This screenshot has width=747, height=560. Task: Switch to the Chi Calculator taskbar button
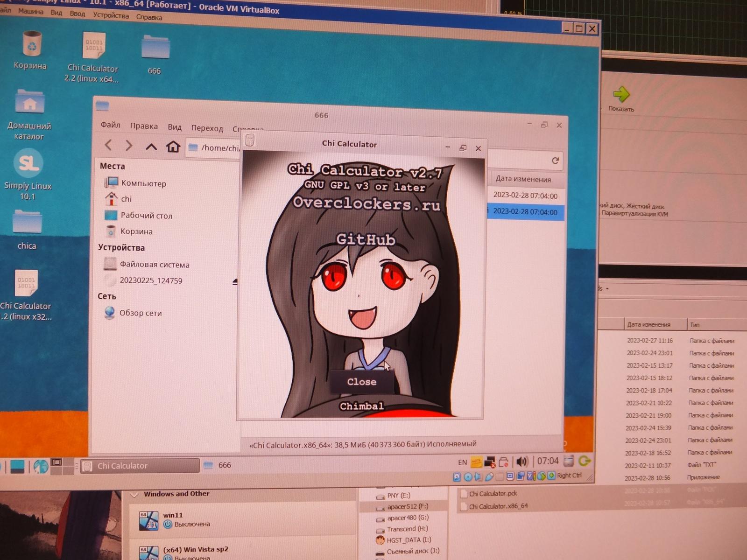140,466
